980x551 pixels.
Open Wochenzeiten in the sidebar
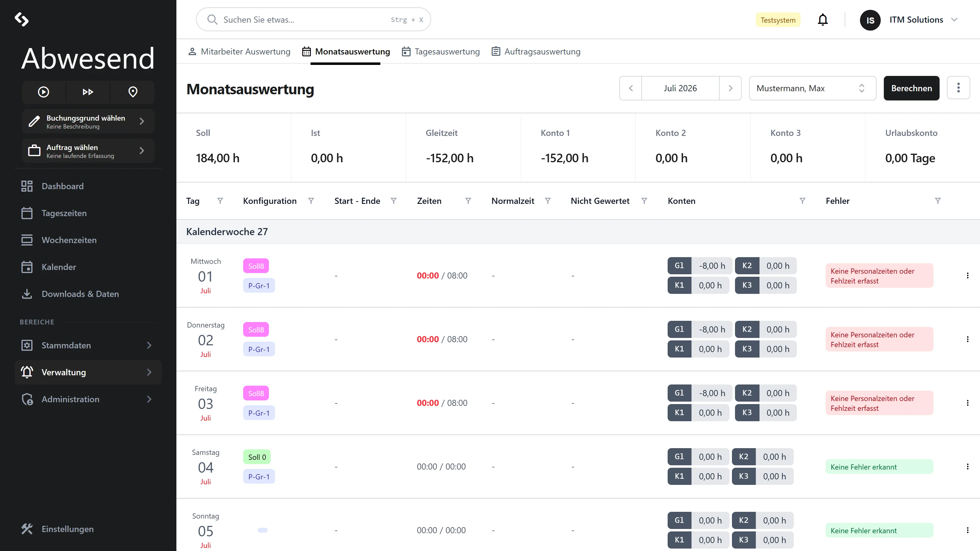point(88,240)
